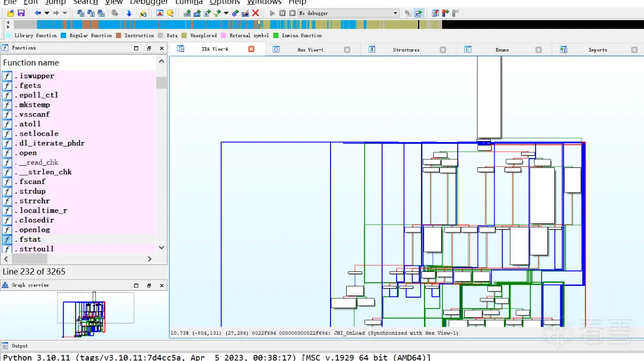Click the green-plus A toolbar icon
The image size is (644, 361).
207,13
